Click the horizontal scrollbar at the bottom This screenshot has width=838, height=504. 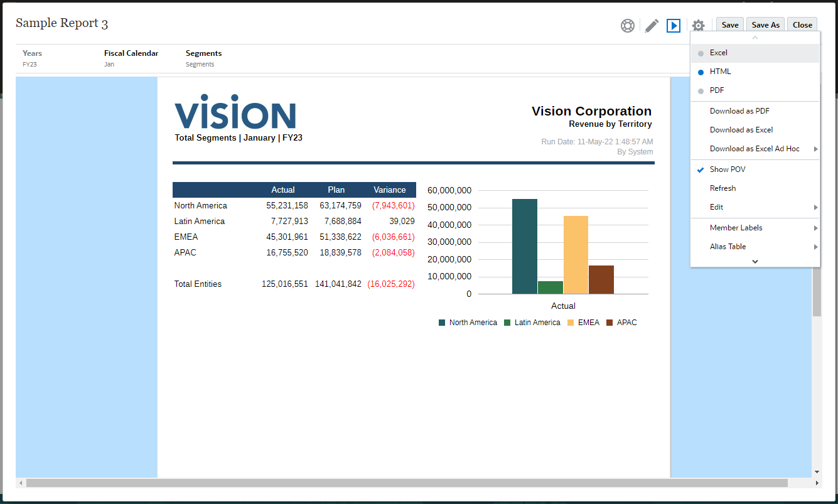click(x=402, y=483)
